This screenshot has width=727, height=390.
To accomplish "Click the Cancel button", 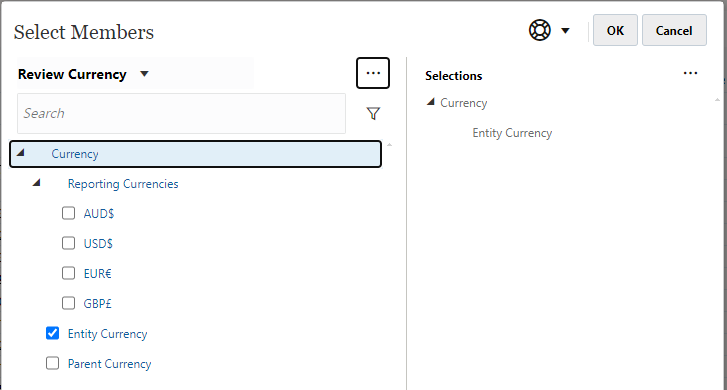I will [674, 31].
